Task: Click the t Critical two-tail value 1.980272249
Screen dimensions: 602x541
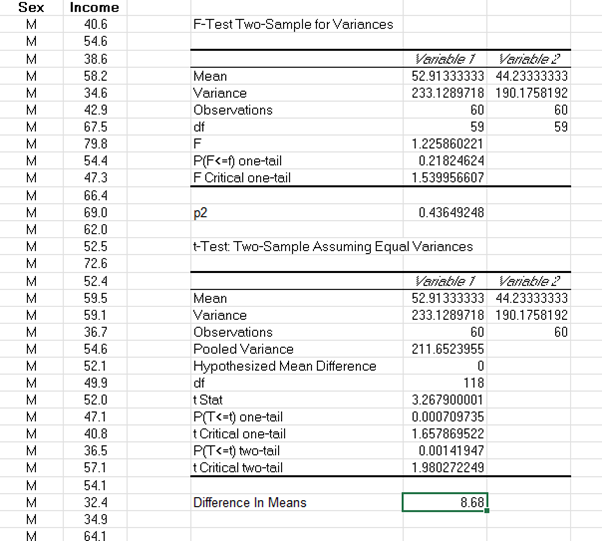Action: click(447, 467)
